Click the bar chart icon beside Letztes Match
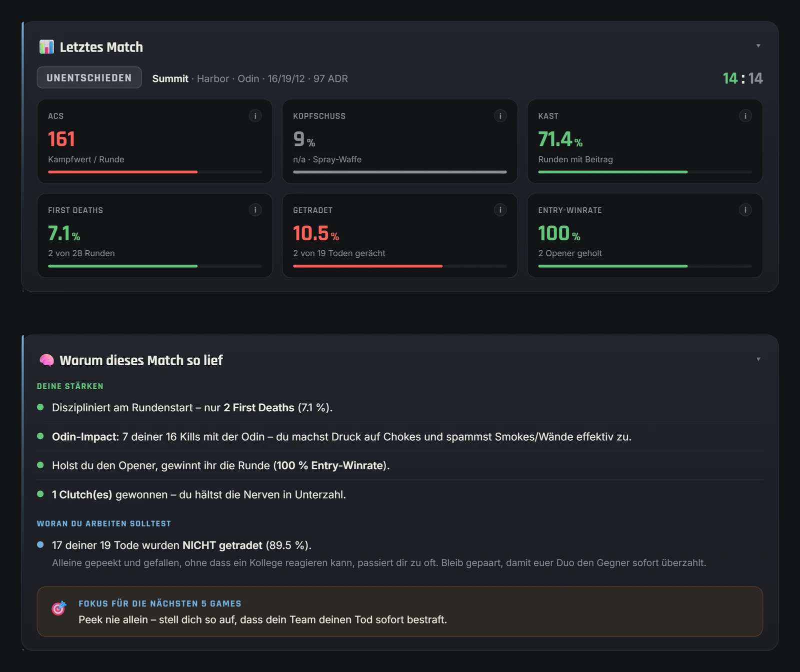 pyautogui.click(x=46, y=47)
